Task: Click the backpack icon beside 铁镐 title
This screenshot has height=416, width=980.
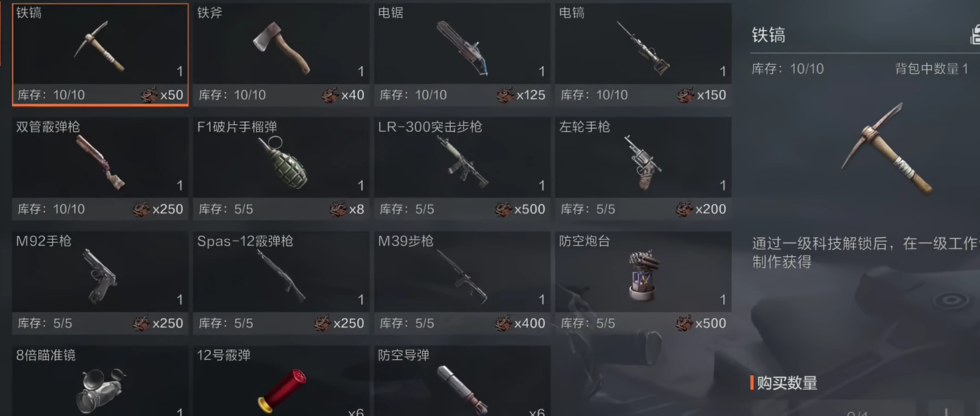Action: click(x=975, y=35)
